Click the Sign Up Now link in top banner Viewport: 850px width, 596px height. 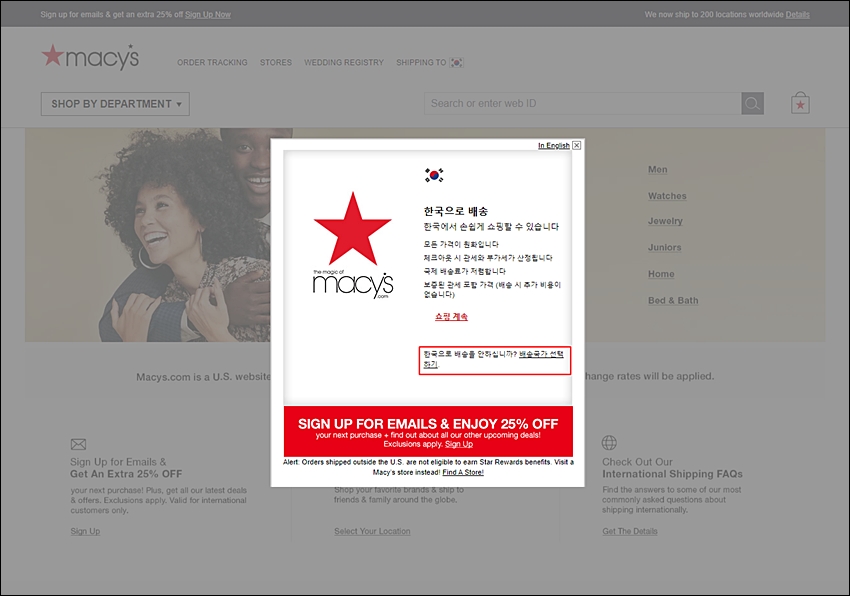(208, 15)
